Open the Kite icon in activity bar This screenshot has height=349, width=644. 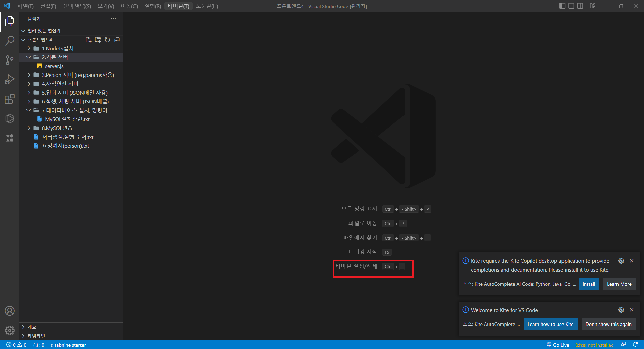(10, 118)
